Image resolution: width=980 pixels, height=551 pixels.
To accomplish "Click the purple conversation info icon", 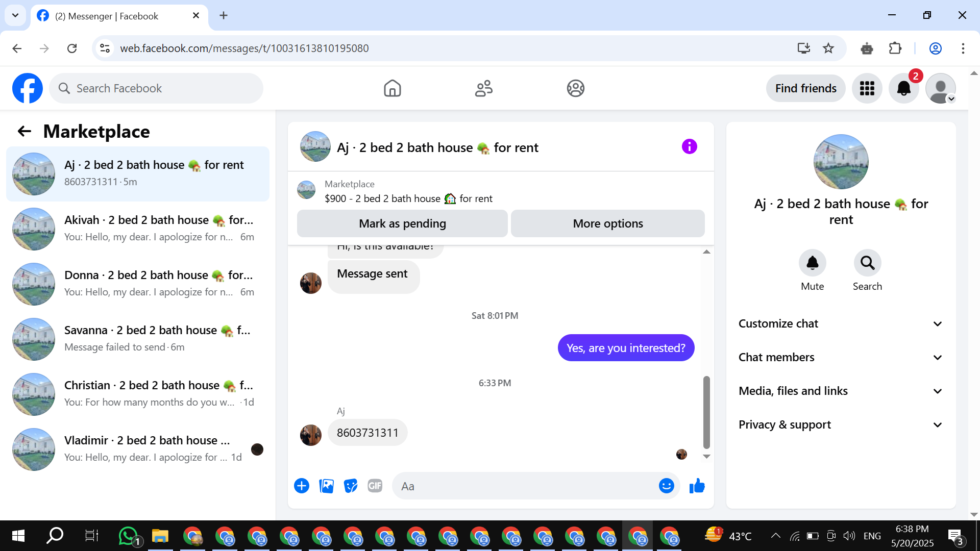I will [x=689, y=147].
